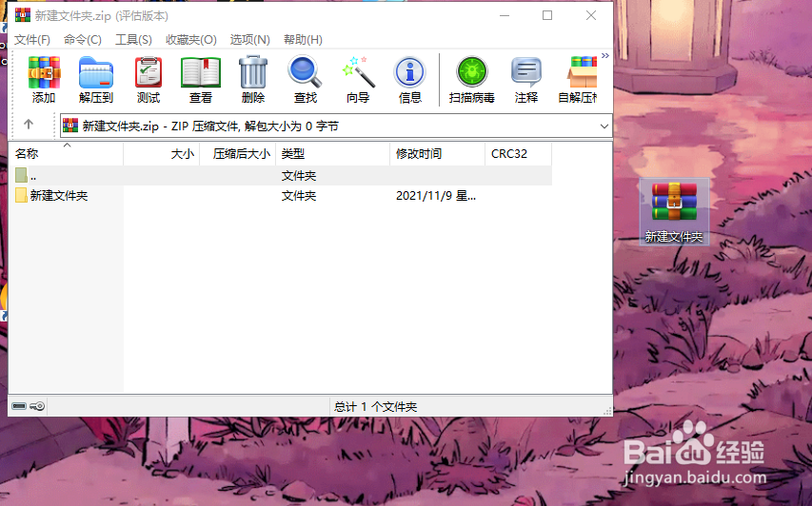Click the drive icon in status bar

click(19, 406)
